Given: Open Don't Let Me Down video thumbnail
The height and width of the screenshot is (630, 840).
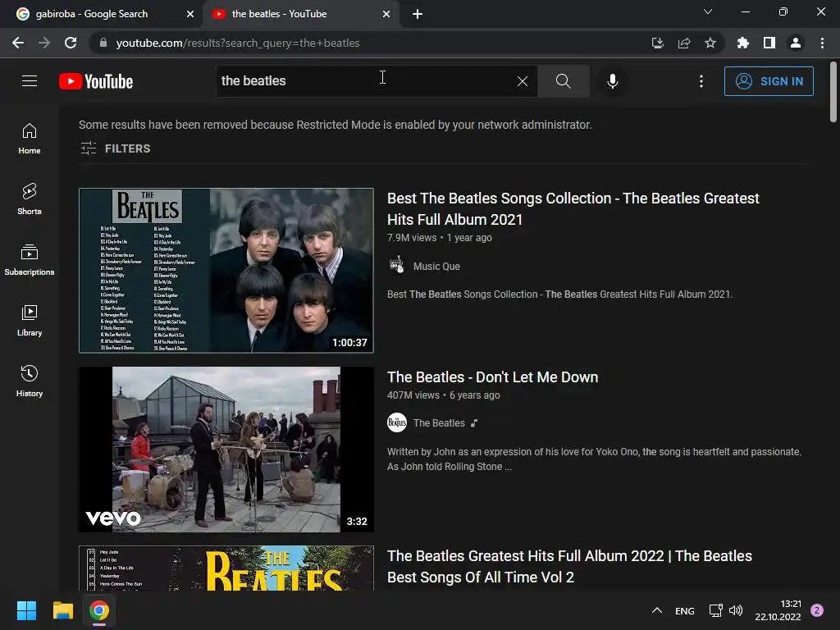Looking at the screenshot, I should point(226,449).
